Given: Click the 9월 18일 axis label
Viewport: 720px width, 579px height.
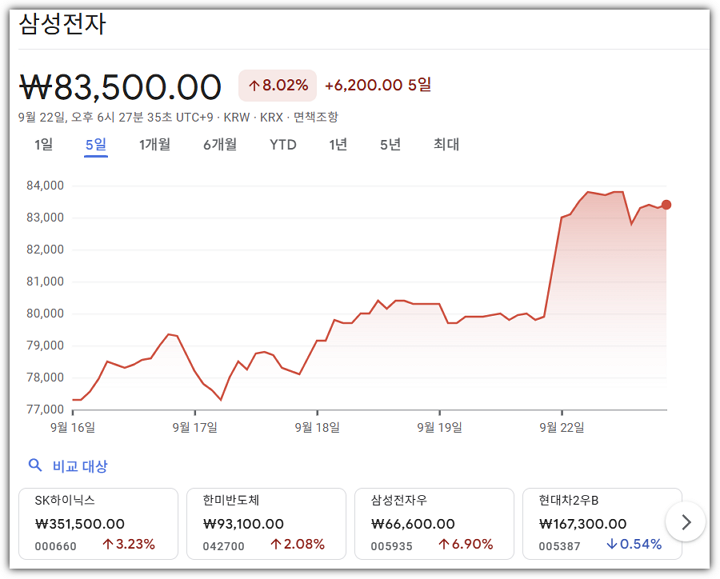Looking at the screenshot, I should point(317,427).
